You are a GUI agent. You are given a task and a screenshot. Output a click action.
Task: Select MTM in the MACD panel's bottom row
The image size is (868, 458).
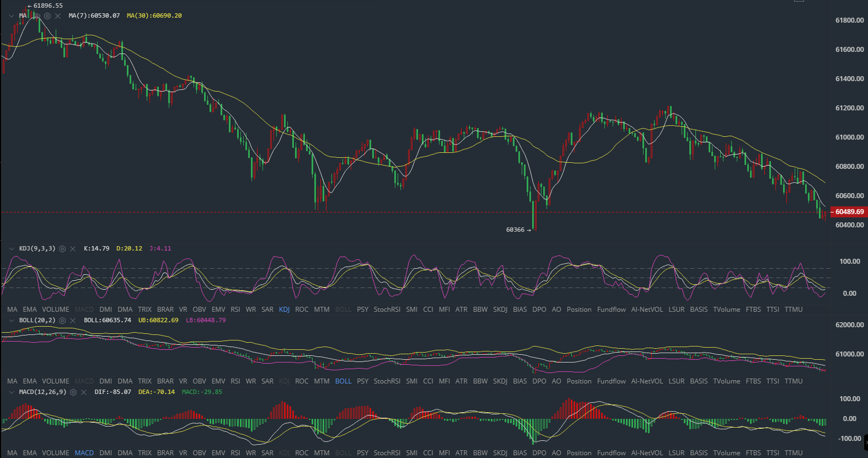point(322,453)
